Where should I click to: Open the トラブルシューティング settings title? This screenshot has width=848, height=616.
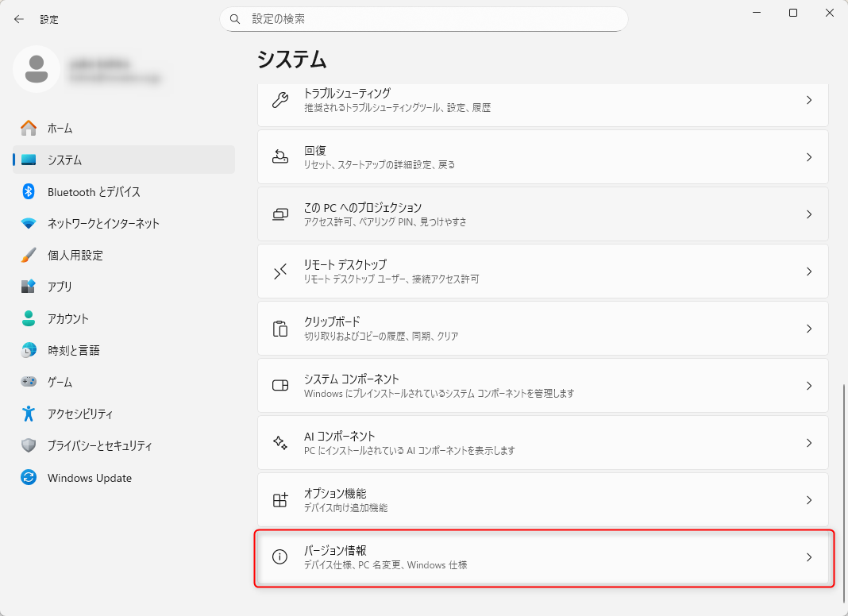click(x=347, y=93)
